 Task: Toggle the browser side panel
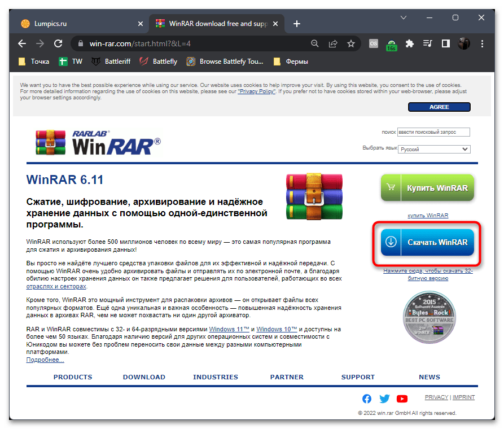click(x=446, y=43)
